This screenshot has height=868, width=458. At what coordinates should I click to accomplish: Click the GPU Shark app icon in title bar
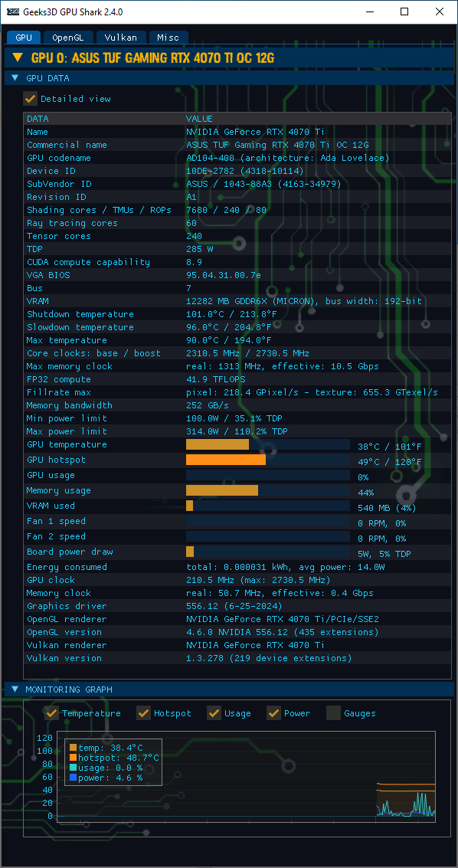coord(13,11)
